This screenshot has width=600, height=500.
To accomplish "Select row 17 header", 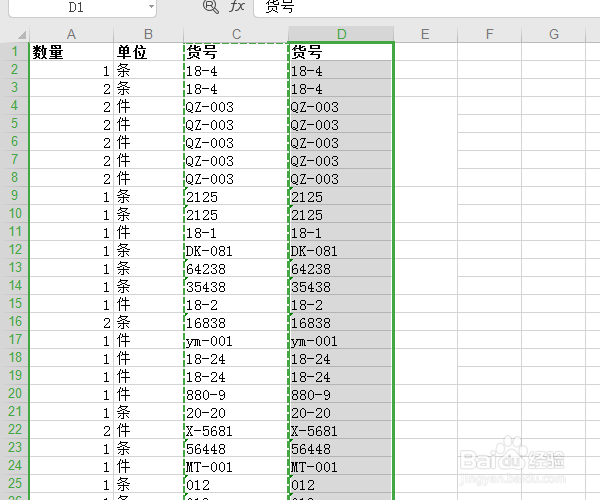I will click(x=15, y=339).
